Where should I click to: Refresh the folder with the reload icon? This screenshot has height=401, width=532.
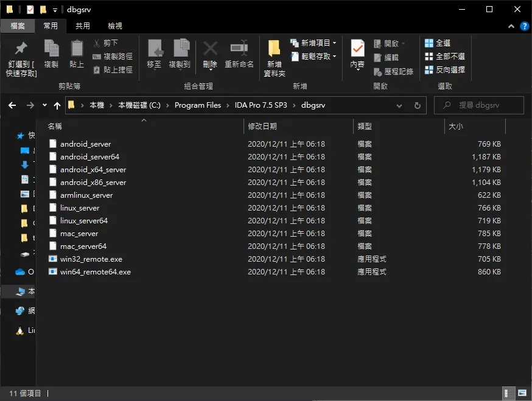[x=418, y=105]
